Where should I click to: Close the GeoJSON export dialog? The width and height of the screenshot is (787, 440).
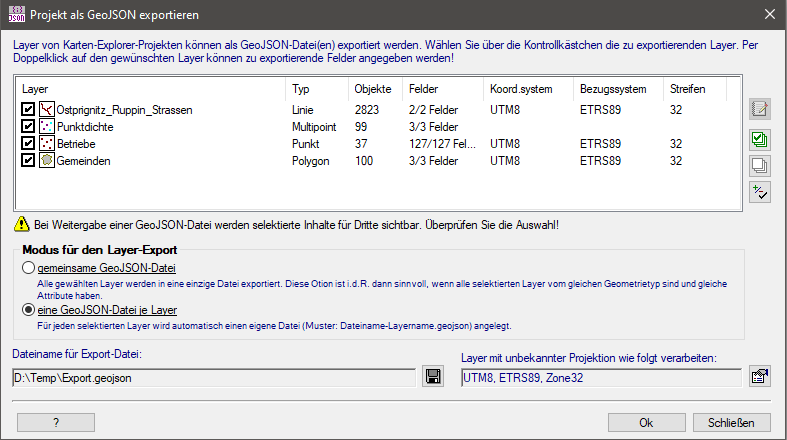[x=770, y=15]
